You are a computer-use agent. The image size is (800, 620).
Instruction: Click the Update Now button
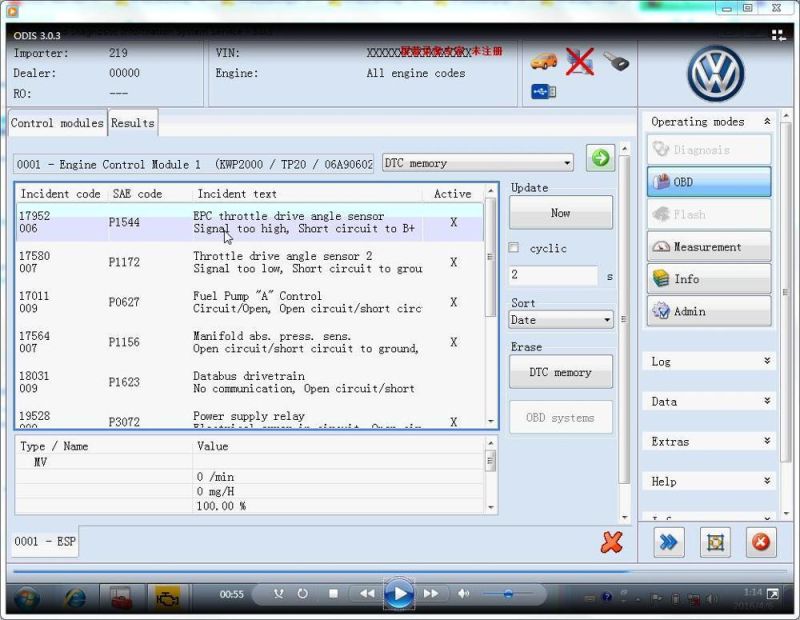(x=561, y=213)
